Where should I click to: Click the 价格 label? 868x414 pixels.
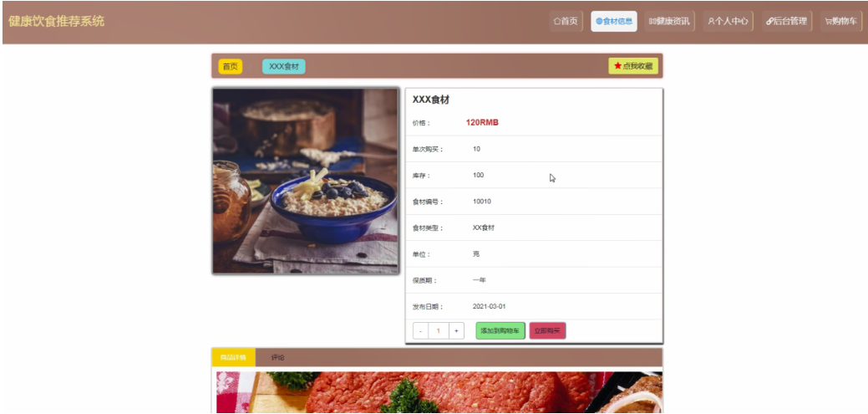(421, 123)
